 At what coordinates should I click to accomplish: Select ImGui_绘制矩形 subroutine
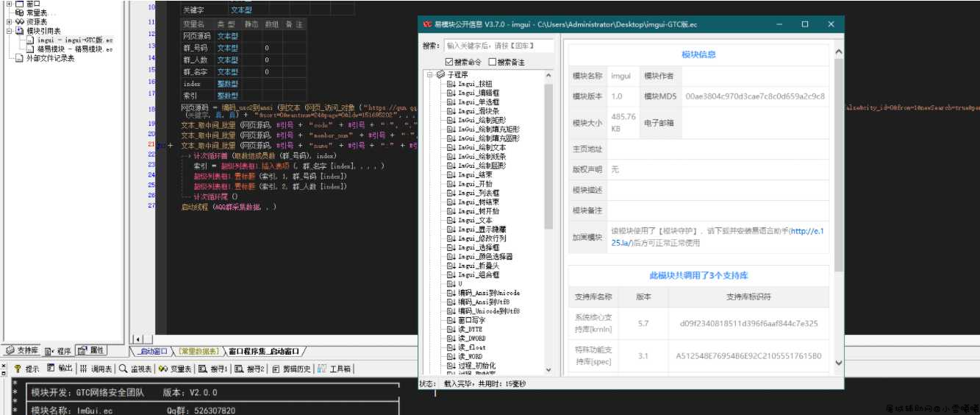tap(482, 120)
